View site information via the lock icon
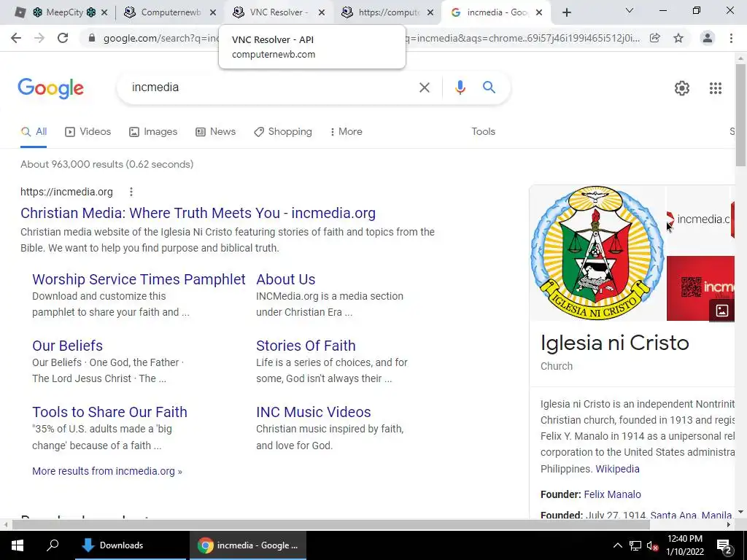The width and height of the screenshot is (747, 560). coord(92,38)
